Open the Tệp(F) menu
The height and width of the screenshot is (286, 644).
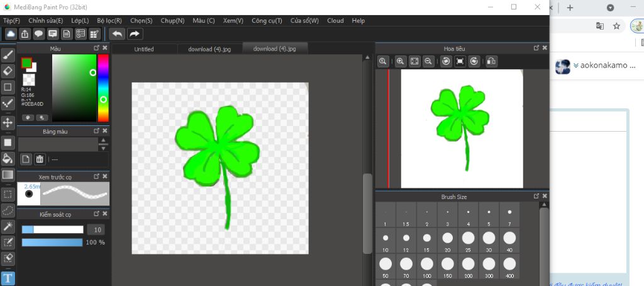pyautogui.click(x=11, y=21)
